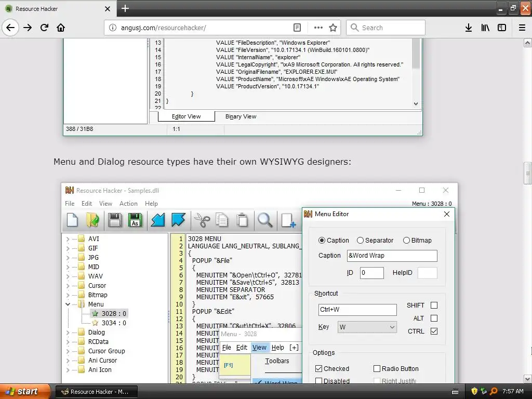
Task: Open View in Menu 3028 preview
Action: pyautogui.click(x=259, y=348)
